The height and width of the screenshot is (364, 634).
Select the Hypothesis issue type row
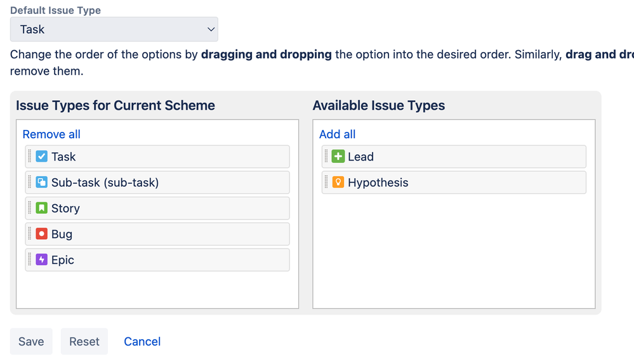tap(454, 183)
